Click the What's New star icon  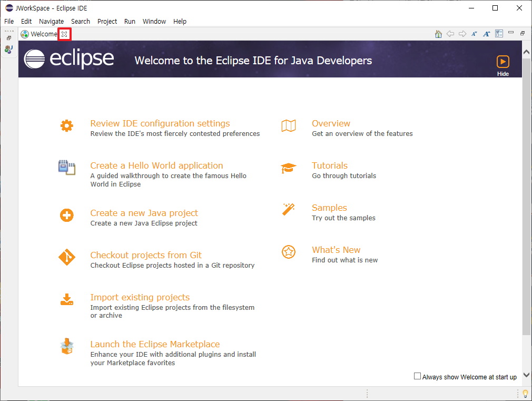pyautogui.click(x=289, y=252)
